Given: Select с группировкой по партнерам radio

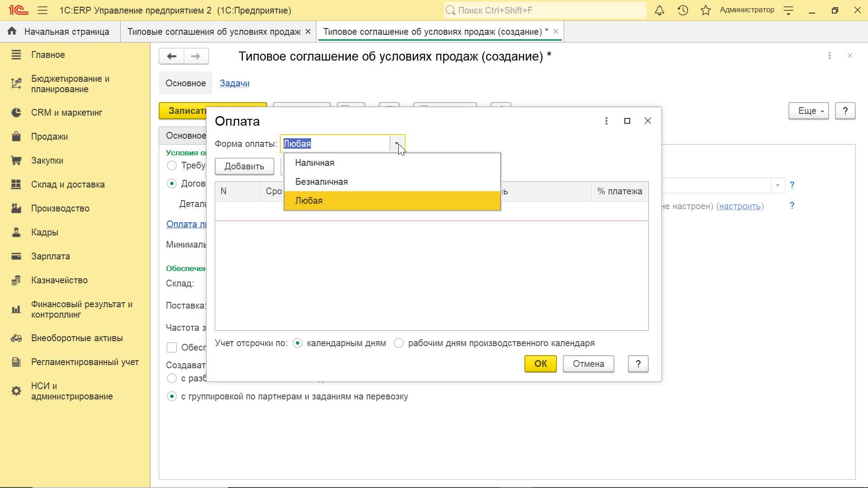Looking at the screenshot, I should (x=172, y=396).
